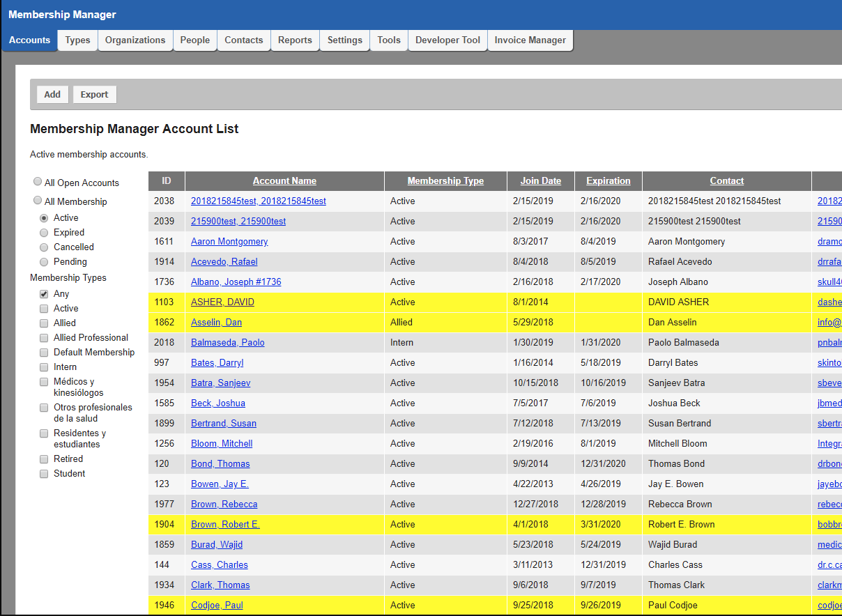This screenshot has width=842, height=616.
Task: Check the Intern membership type checkbox
Action: (x=44, y=367)
